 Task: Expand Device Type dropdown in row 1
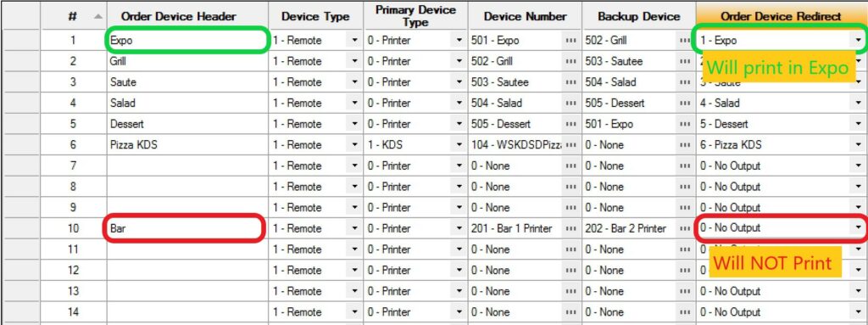click(x=354, y=41)
